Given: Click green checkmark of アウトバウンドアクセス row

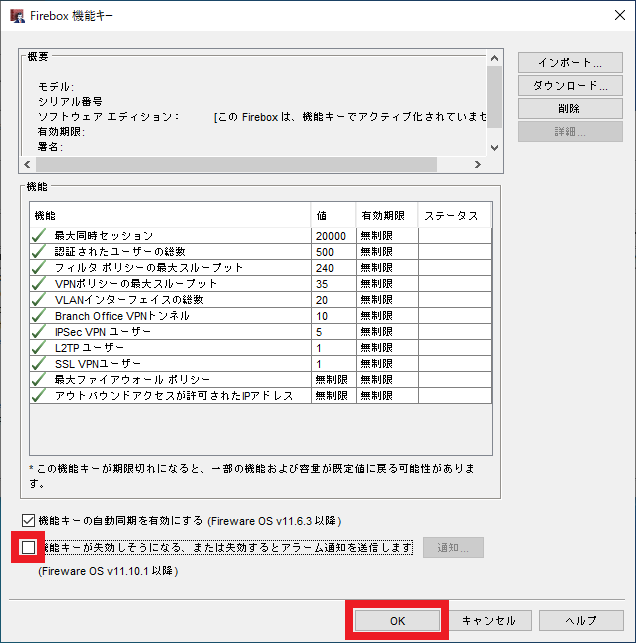Looking at the screenshot, I should click(x=39, y=396).
